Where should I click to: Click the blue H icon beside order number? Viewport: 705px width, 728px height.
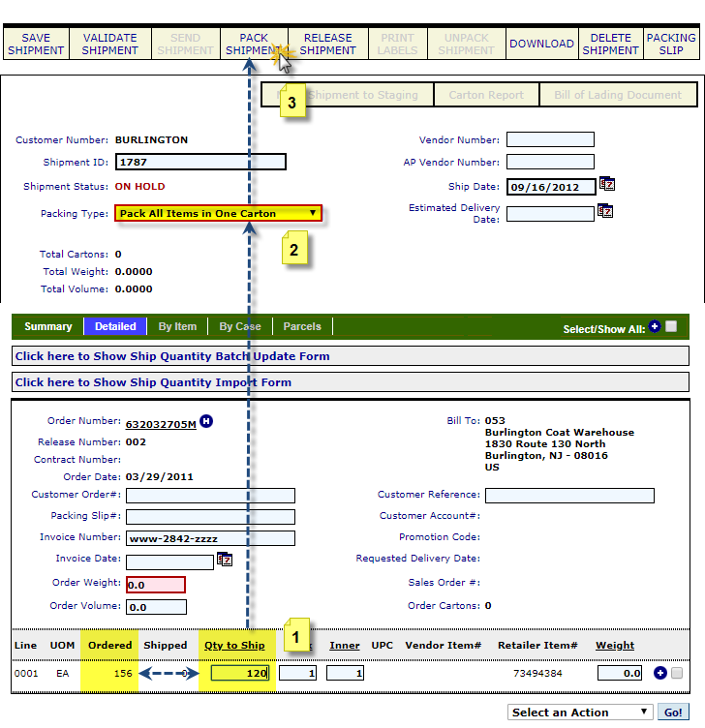click(x=206, y=421)
